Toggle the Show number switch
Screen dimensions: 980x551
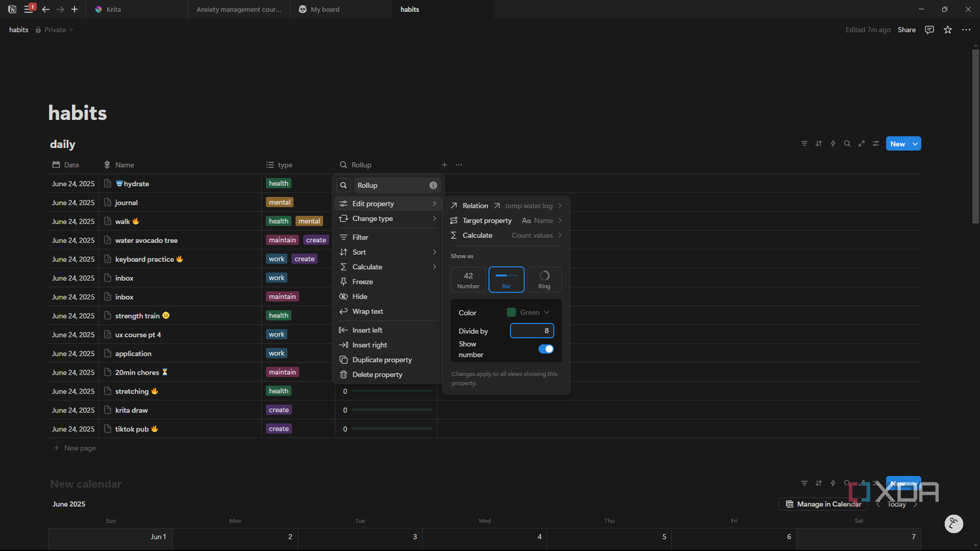click(546, 349)
